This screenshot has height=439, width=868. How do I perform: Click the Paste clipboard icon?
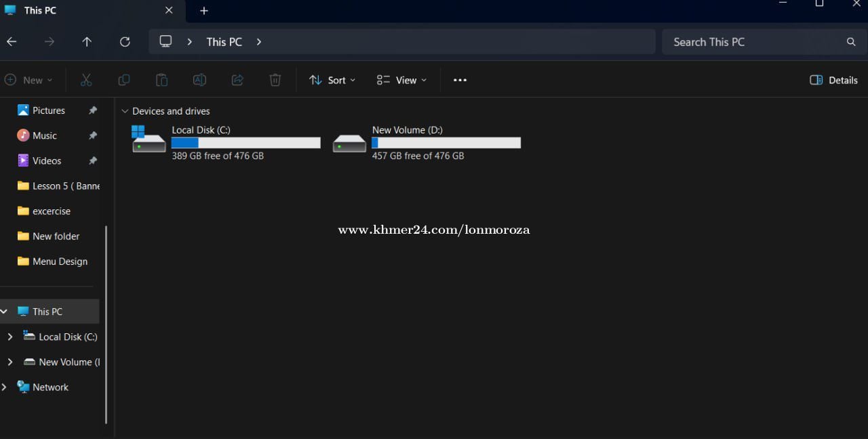[x=161, y=80]
